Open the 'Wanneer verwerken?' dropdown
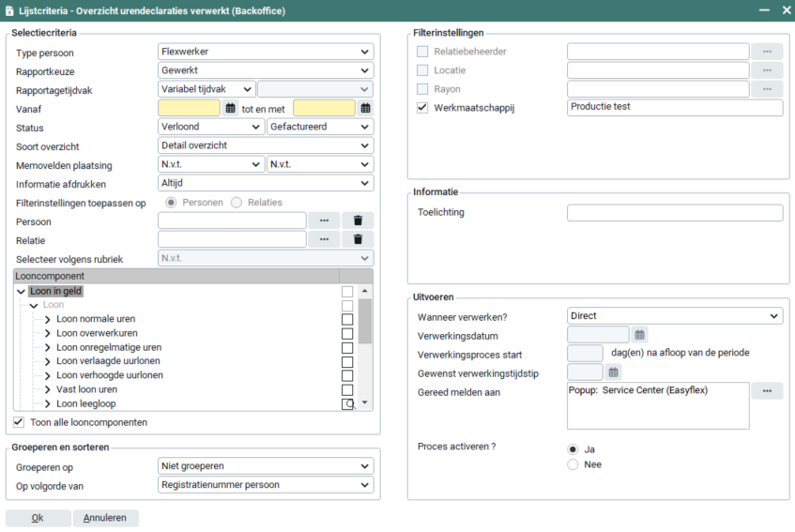This screenshot has width=795, height=532. point(675,316)
